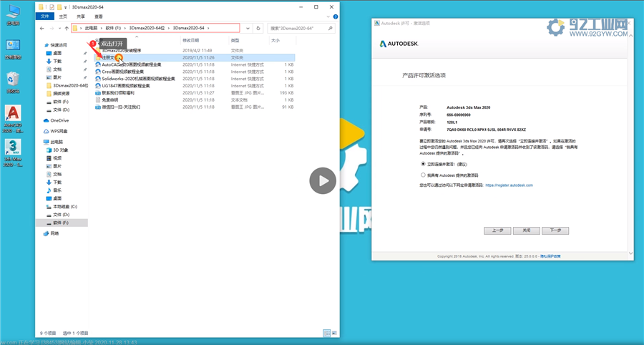Open 快速访问 in the navigation pane

(59, 45)
